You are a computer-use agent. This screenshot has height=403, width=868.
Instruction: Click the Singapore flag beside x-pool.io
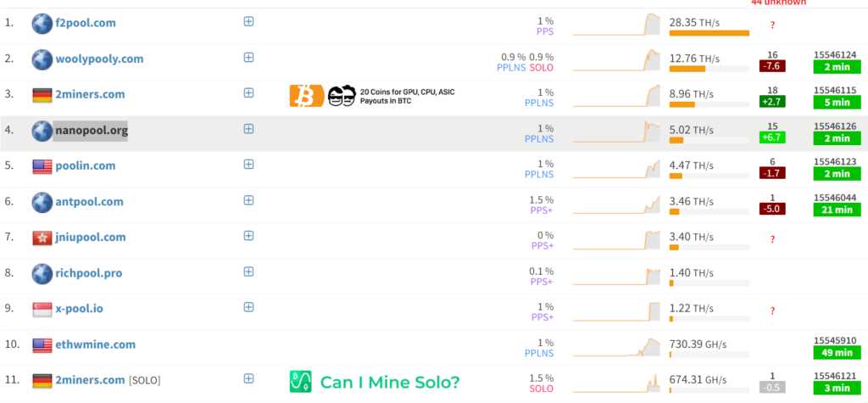click(x=42, y=309)
